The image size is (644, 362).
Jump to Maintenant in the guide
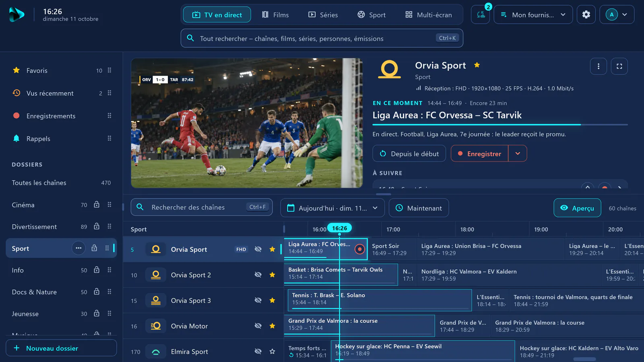click(x=419, y=208)
